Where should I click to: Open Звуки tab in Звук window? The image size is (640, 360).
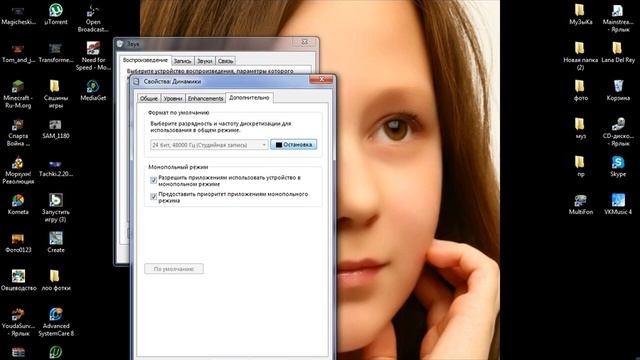tap(204, 61)
